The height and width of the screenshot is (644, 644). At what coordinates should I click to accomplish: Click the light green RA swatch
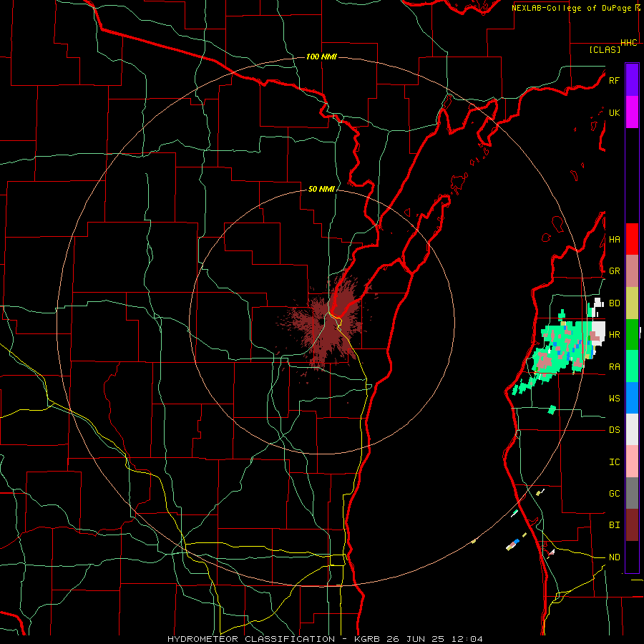click(x=632, y=366)
